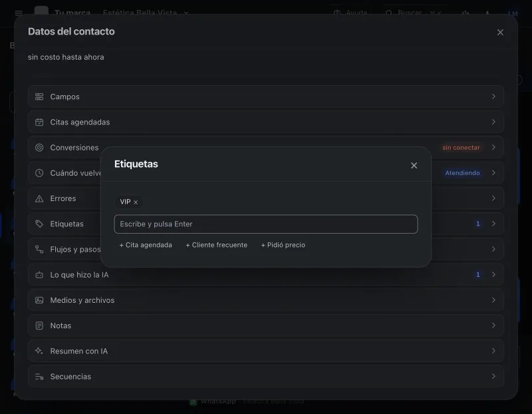Click the clock icon beside Cuándo vuelve
The image size is (532, 414).
39,173
